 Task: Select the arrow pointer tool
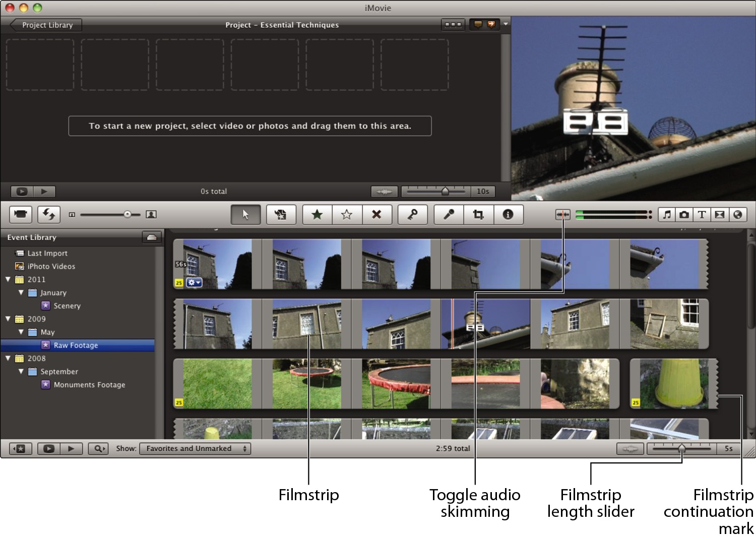pyautogui.click(x=245, y=214)
